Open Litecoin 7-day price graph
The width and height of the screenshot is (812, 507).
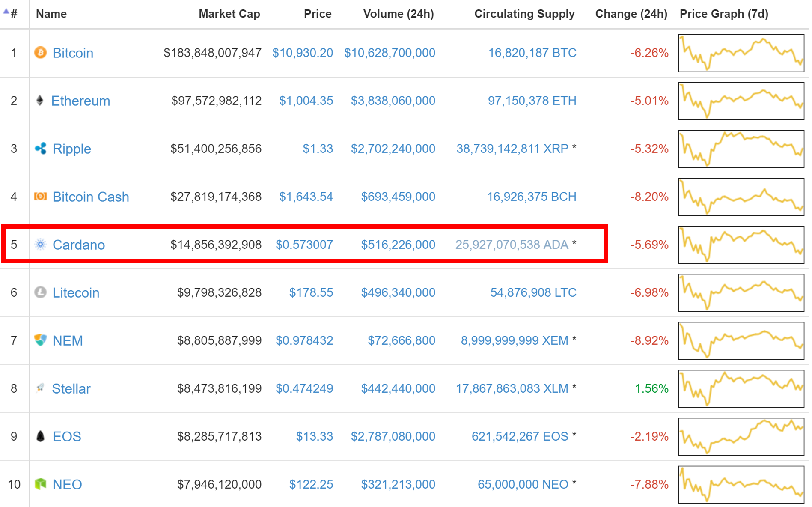point(741,293)
